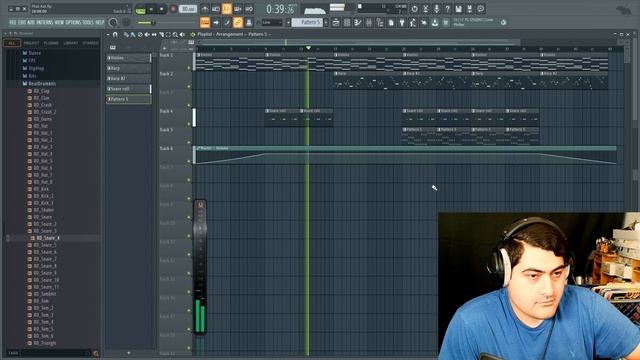640x360 pixels.
Task: Switch browser to ALL tab
Action: click(12, 43)
